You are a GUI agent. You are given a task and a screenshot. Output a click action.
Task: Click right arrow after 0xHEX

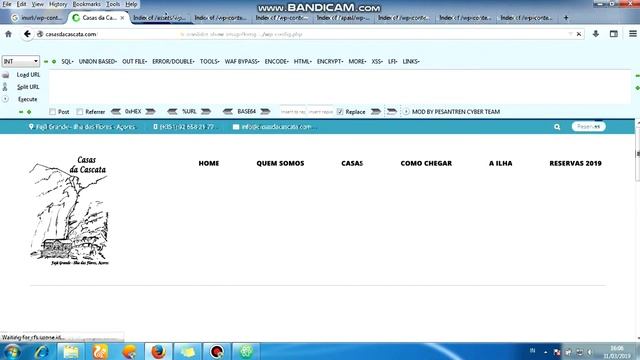tap(151, 111)
